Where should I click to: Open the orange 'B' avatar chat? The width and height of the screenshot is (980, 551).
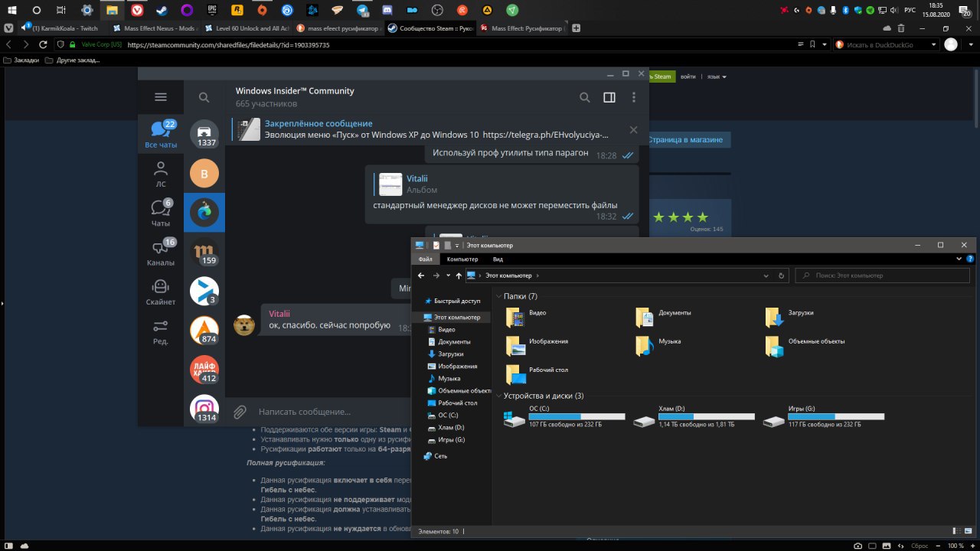pos(204,174)
